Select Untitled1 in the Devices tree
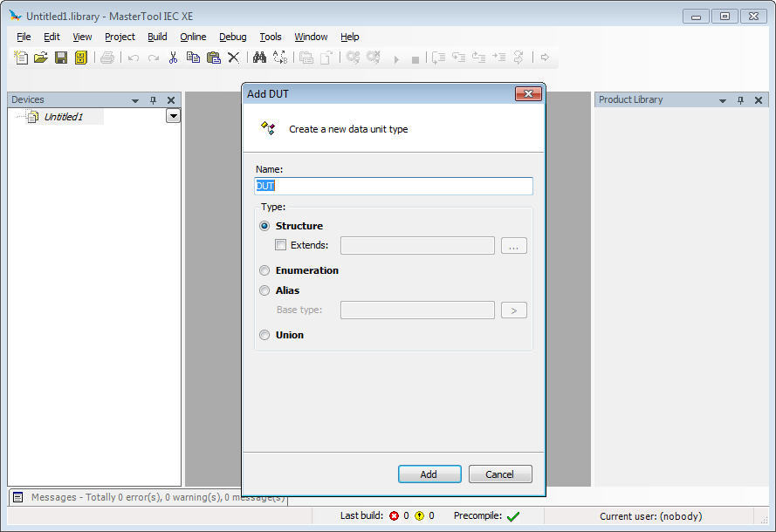 (x=64, y=117)
